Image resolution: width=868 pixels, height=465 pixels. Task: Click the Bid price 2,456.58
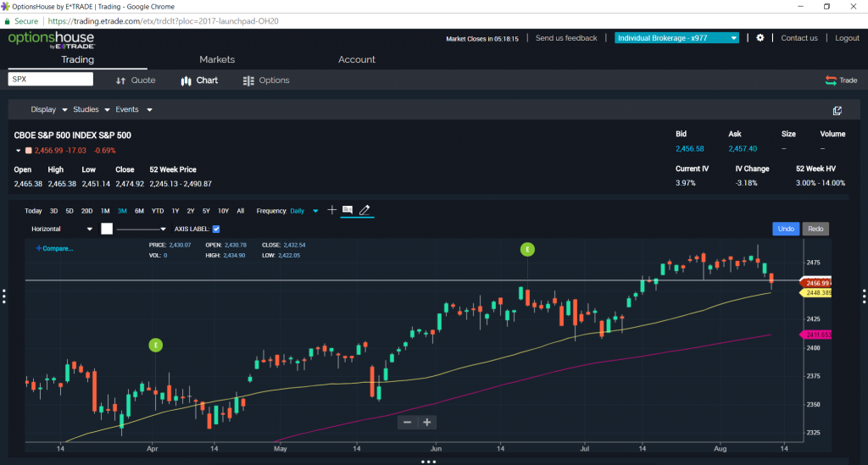[690, 149]
